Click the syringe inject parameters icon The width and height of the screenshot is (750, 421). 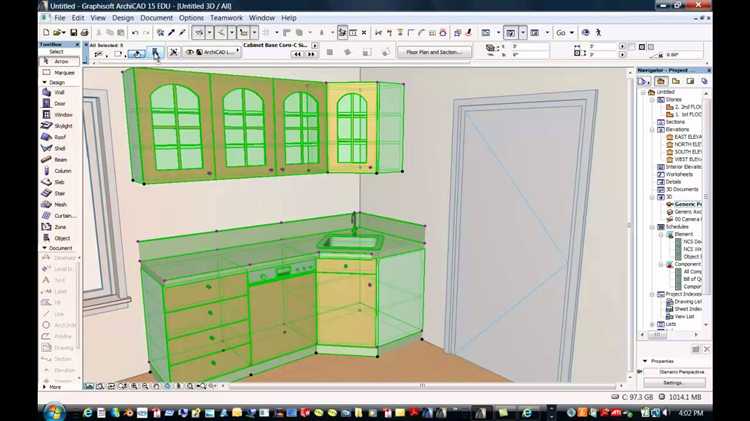tap(182, 33)
